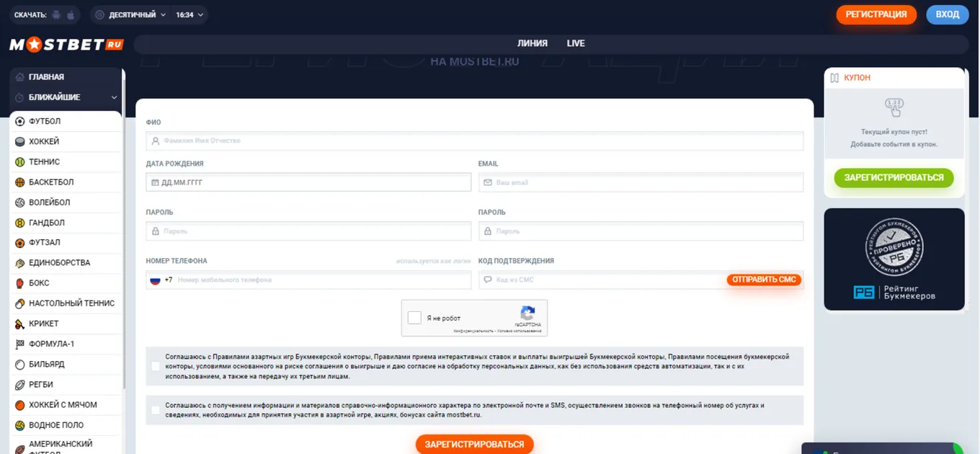The height and width of the screenshot is (454, 980).
Task: Choose the tennis ball icon
Action: pos(20,162)
